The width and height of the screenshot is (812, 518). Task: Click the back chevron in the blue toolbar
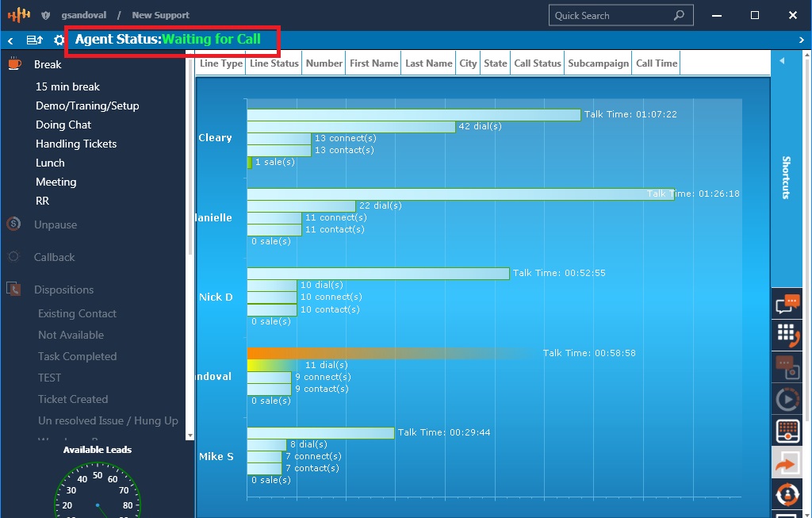pyautogui.click(x=10, y=40)
